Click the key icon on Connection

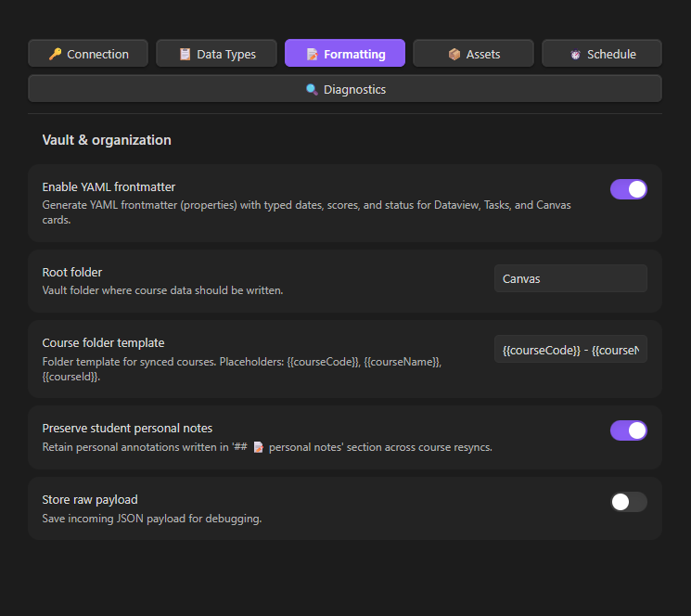(55, 54)
